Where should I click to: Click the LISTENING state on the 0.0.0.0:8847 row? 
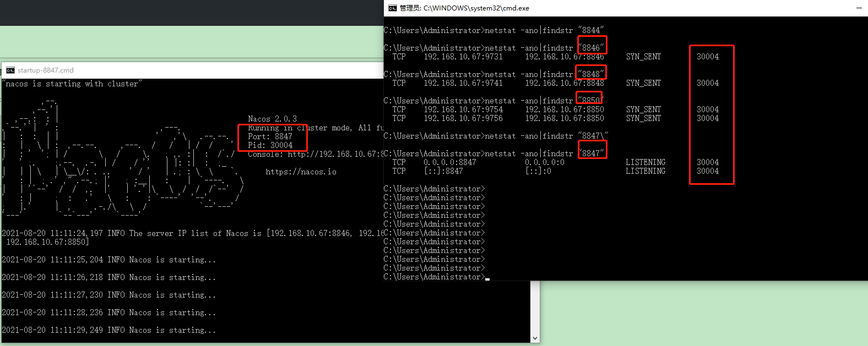pyautogui.click(x=646, y=162)
